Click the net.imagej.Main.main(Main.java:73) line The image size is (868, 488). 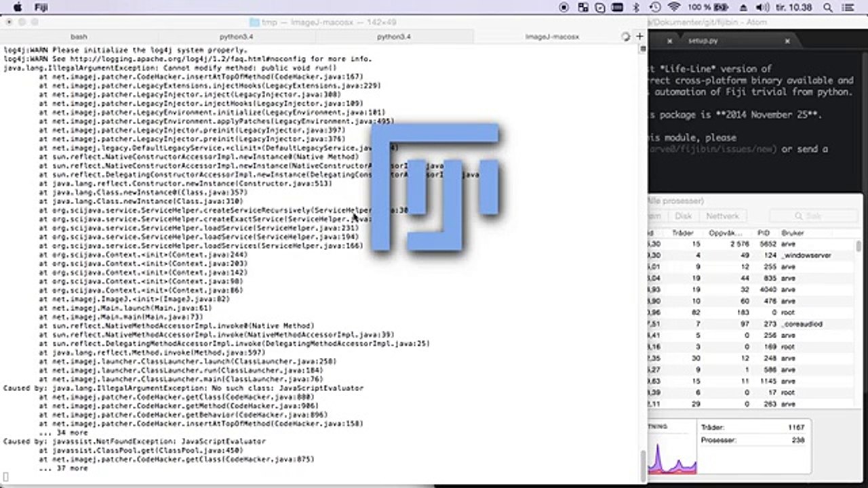click(121, 317)
